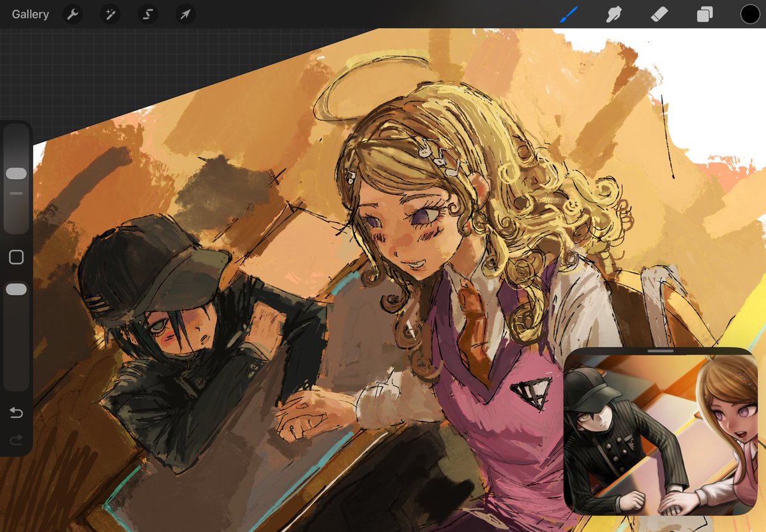Tap the reference image thumbnail window
Screen dimensions: 766x532
661,431
